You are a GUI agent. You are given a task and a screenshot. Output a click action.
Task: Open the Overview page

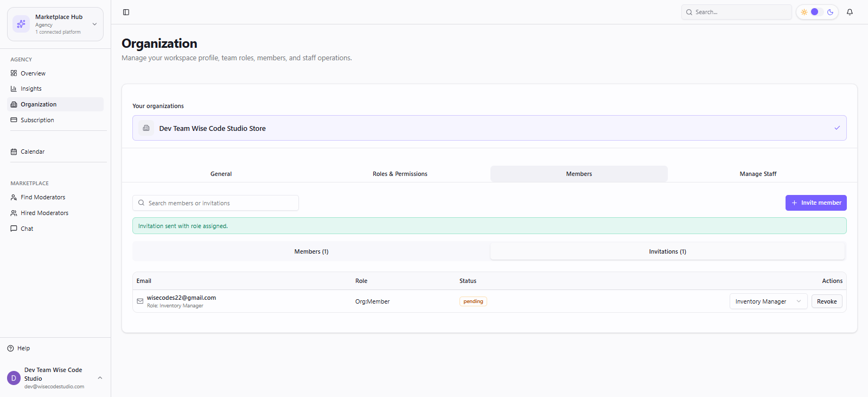(x=55, y=73)
